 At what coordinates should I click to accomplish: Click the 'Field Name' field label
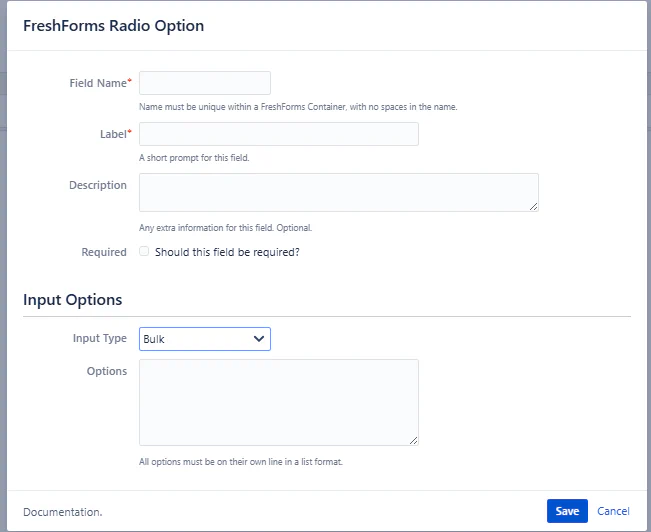click(97, 83)
